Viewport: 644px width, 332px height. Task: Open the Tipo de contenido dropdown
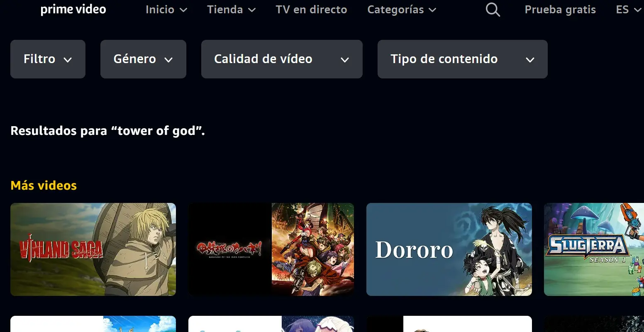point(462,59)
